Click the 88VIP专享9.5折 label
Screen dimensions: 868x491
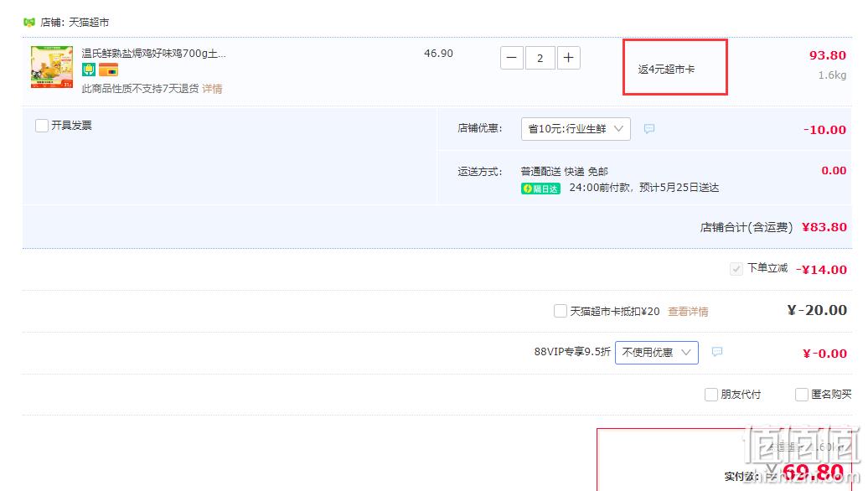pyautogui.click(x=572, y=352)
